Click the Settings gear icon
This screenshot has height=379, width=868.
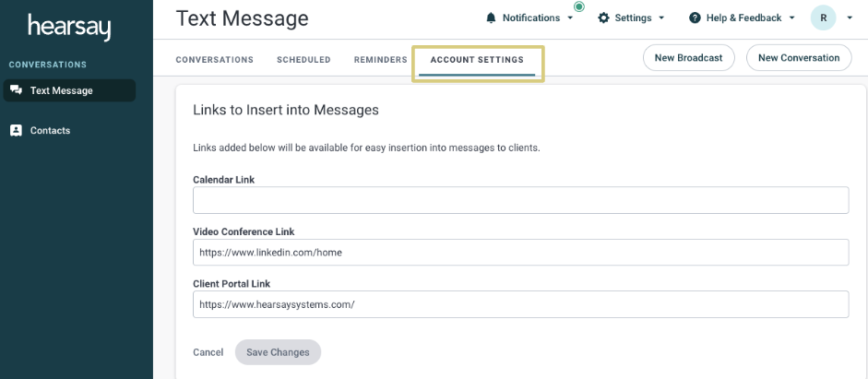603,18
